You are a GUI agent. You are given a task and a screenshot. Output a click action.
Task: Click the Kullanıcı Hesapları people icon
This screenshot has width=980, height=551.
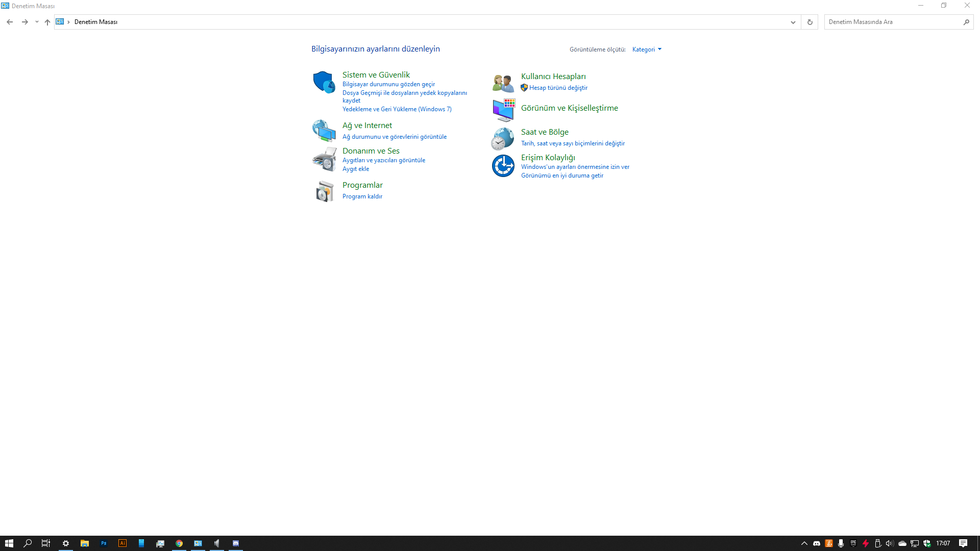pyautogui.click(x=503, y=83)
